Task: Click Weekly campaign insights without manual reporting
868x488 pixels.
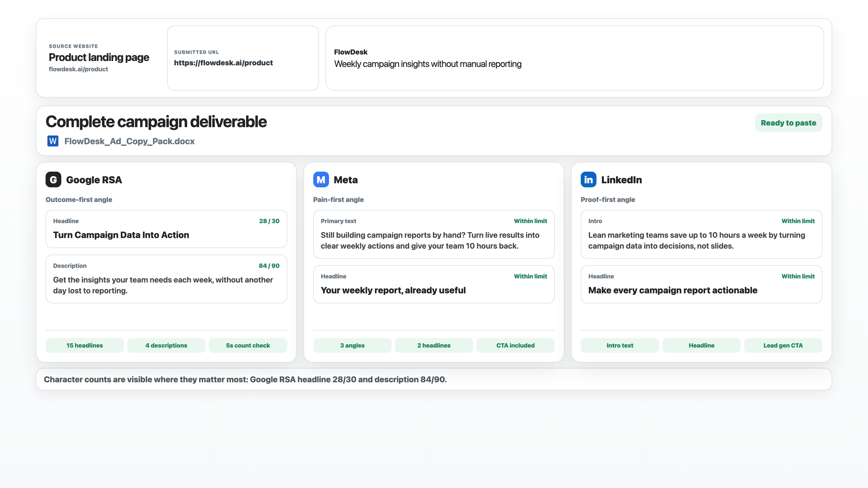Action: pos(427,64)
